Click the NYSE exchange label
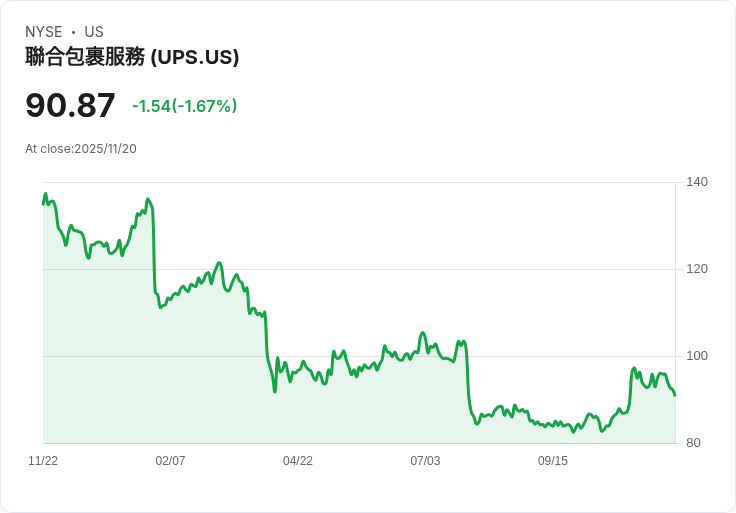 point(44,32)
